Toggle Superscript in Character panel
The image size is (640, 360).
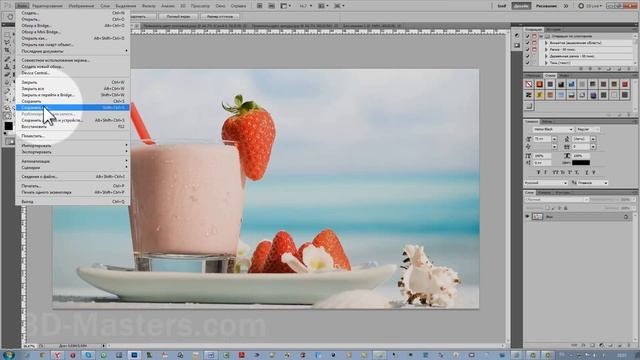point(570,172)
